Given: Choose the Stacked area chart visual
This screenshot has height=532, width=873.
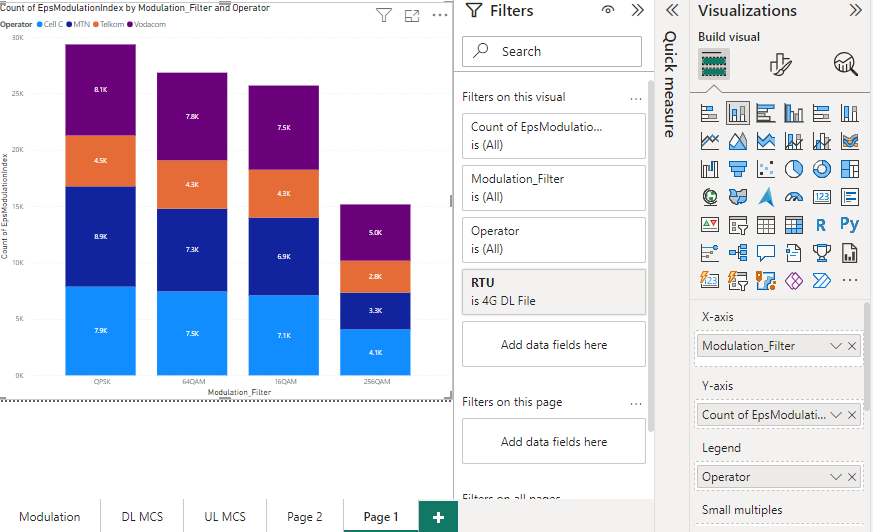Looking at the screenshot, I should click(x=766, y=141).
